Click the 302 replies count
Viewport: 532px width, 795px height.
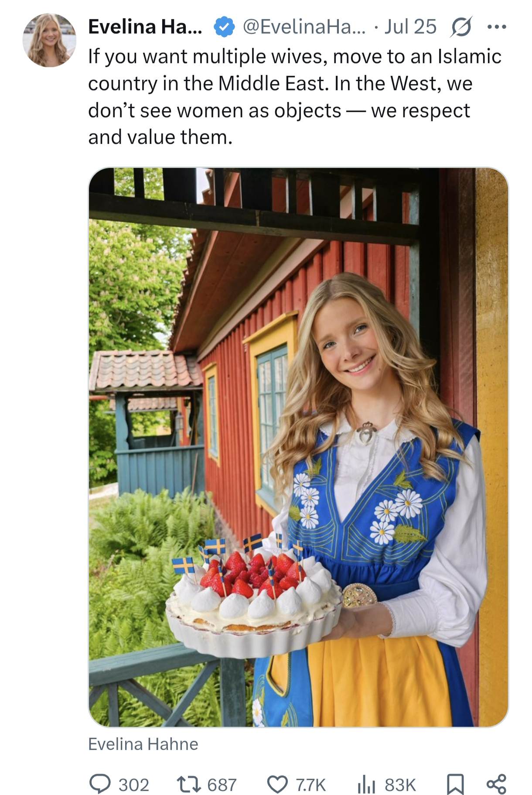click(x=134, y=785)
